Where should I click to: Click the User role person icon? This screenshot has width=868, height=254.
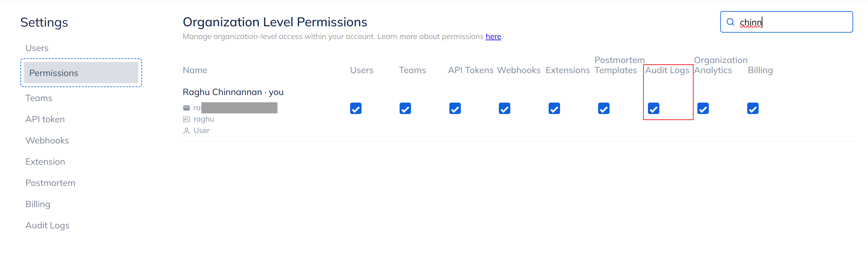[x=186, y=131]
